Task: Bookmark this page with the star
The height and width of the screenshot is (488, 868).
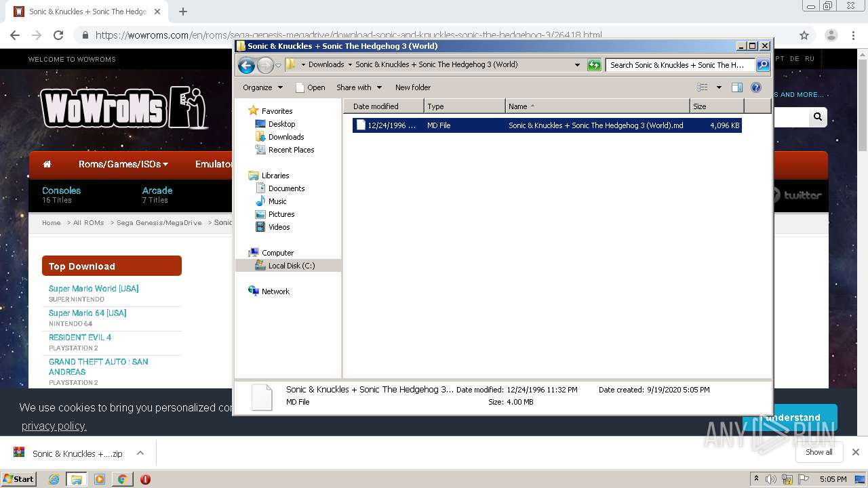Action: pyautogui.click(x=804, y=35)
